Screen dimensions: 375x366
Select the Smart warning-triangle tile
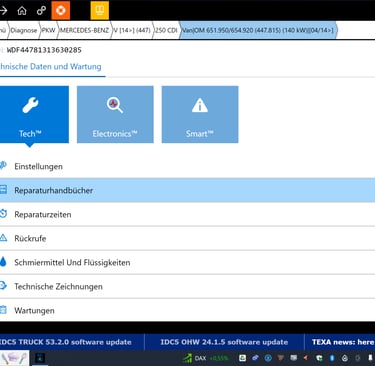tap(200, 114)
